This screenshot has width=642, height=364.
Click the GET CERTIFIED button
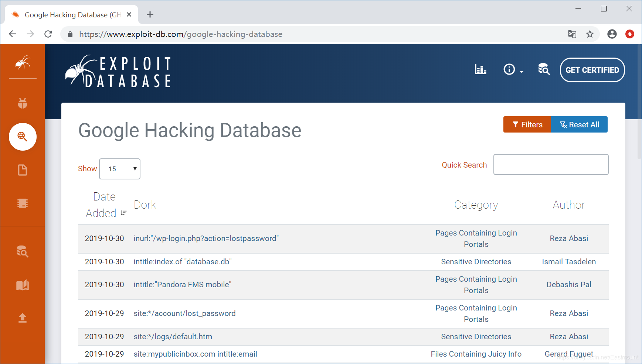point(592,70)
